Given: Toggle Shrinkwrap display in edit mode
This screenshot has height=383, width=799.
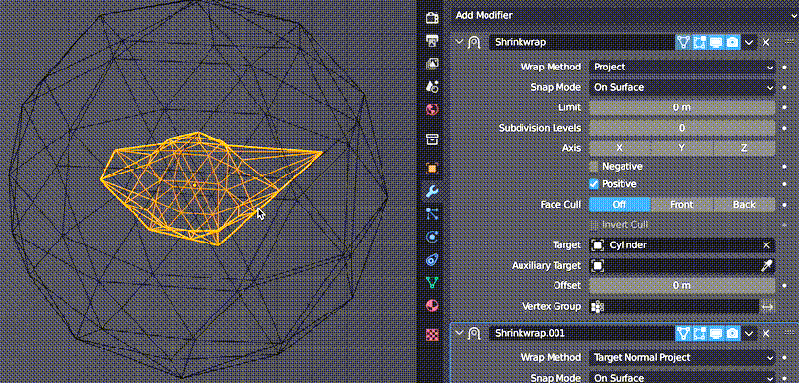Looking at the screenshot, I should tap(700, 42).
